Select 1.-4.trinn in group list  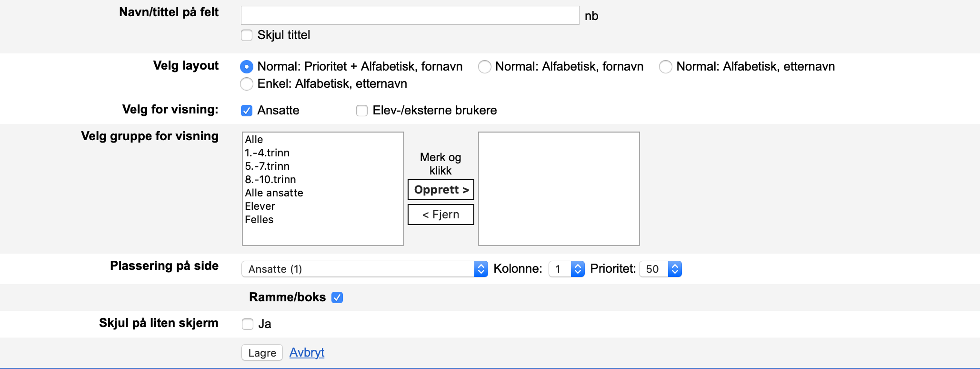click(x=267, y=153)
